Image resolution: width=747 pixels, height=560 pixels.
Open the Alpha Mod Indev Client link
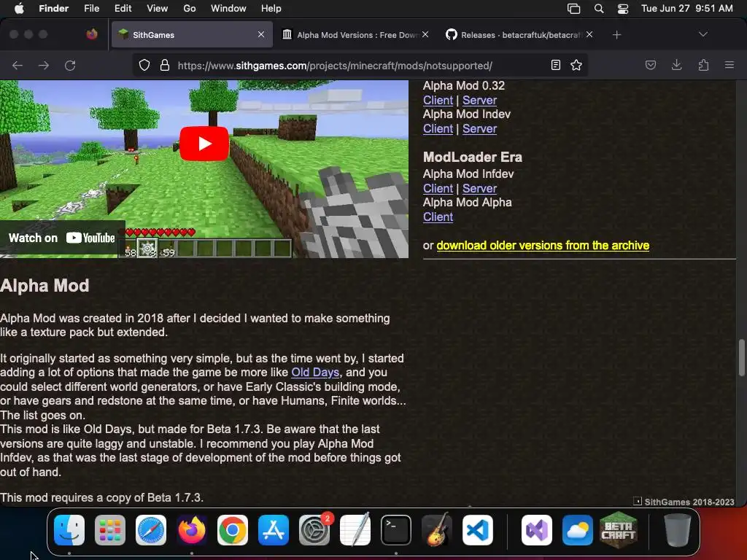tap(438, 129)
